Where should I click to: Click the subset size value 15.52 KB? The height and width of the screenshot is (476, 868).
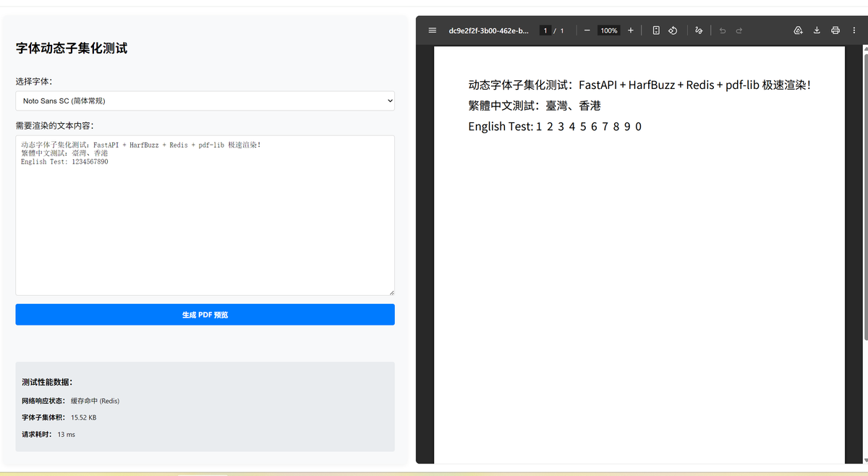point(84,417)
